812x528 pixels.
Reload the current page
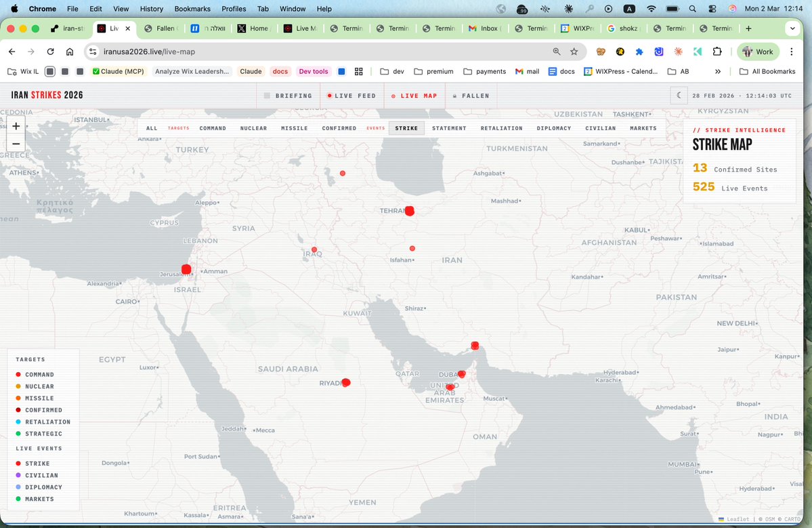coord(50,52)
